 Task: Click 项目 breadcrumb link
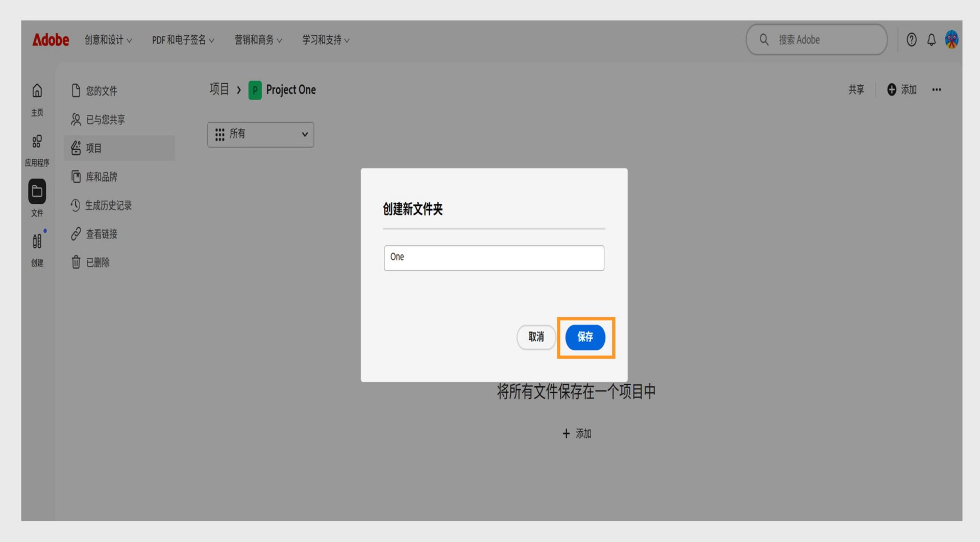pyautogui.click(x=219, y=89)
